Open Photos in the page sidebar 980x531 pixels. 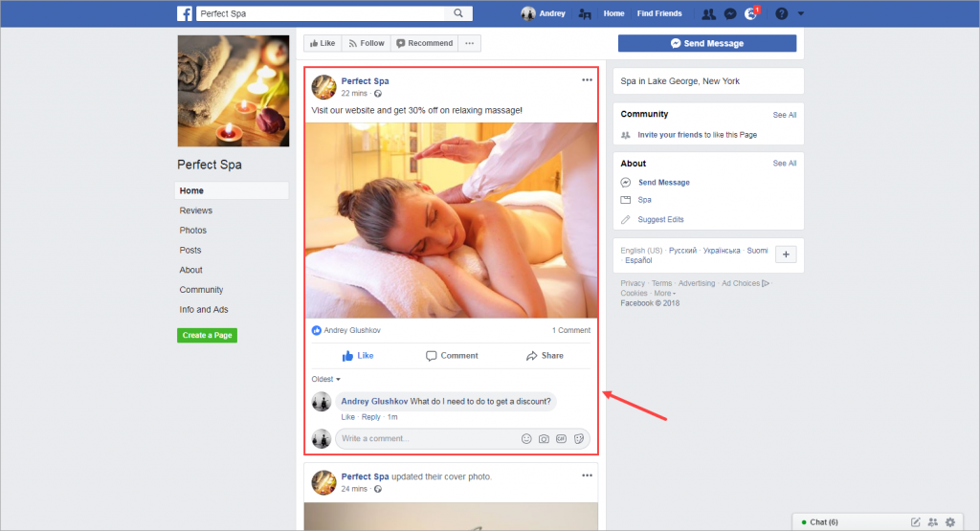pyautogui.click(x=193, y=231)
